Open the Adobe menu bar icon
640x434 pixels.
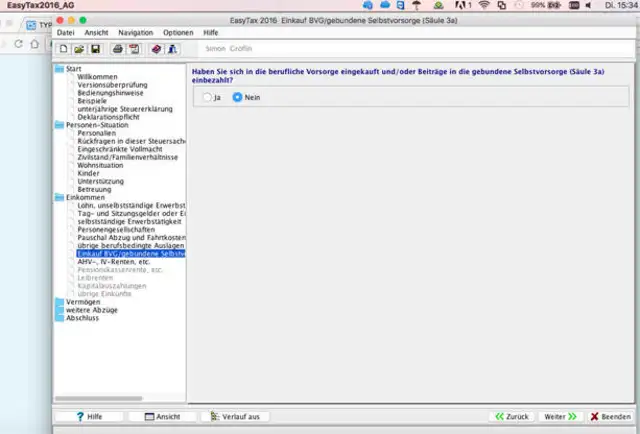463,5
